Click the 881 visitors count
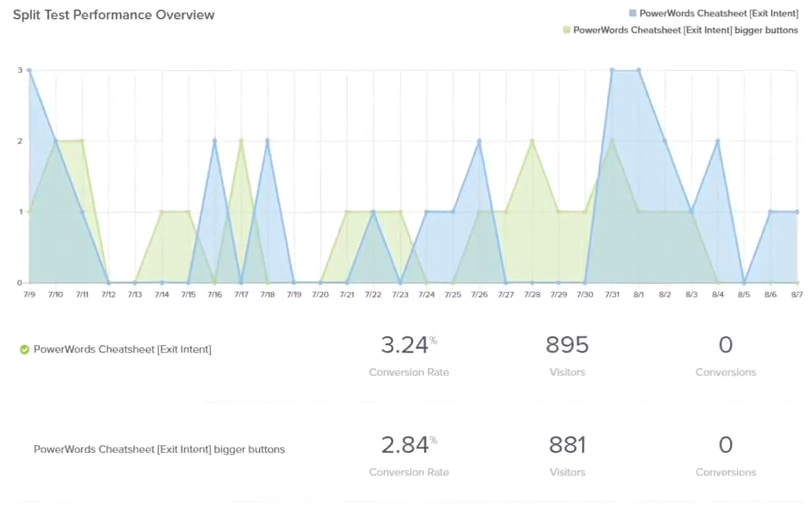This screenshot has height=512, width=810. [567, 445]
